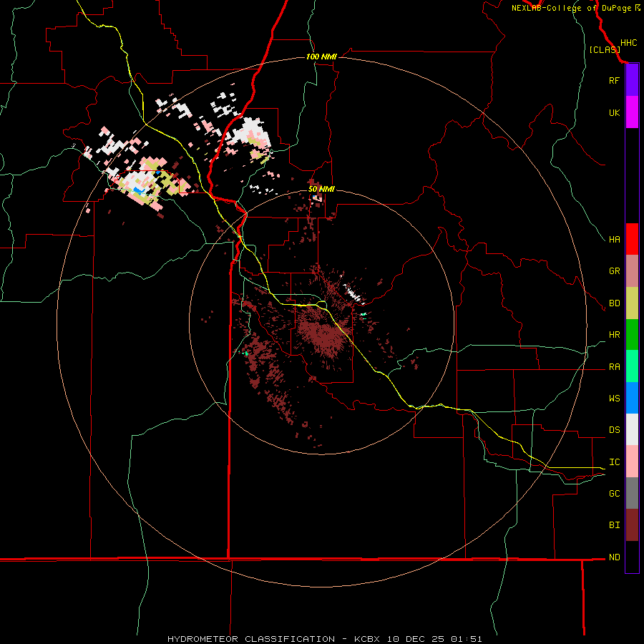
Task: Click the ND legend label
Action: click(614, 557)
